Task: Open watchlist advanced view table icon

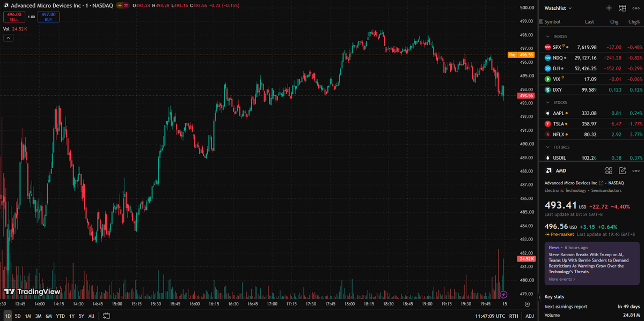Action: (623, 8)
